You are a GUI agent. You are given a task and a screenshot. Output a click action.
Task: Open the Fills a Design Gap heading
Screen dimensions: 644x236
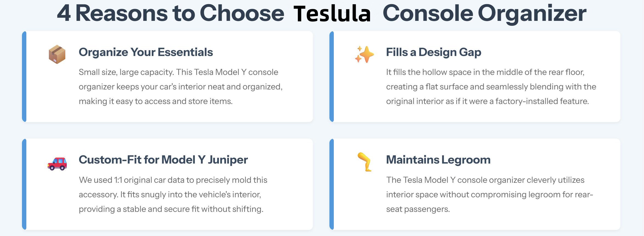pos(433,52)
